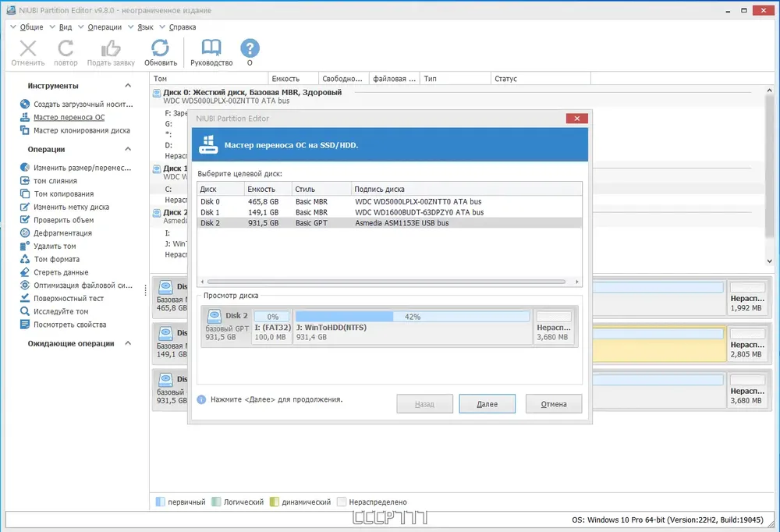Click the Далее button in wizard
Image resolution: width=780 pixels, height=532 pixels.
[x=487, y=403]
